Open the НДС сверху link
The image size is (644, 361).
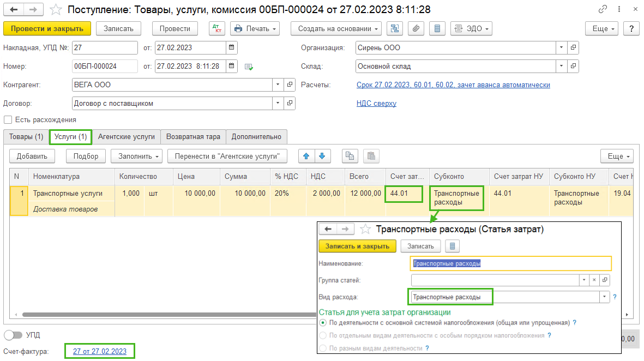pyautogui.click(x=376, y=104)
